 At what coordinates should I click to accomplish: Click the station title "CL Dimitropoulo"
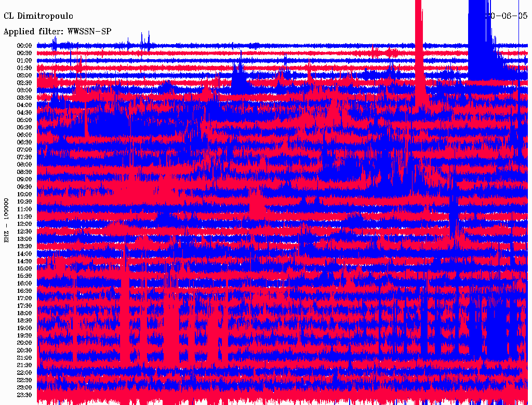pyautogui.click(x=38, y=16)
